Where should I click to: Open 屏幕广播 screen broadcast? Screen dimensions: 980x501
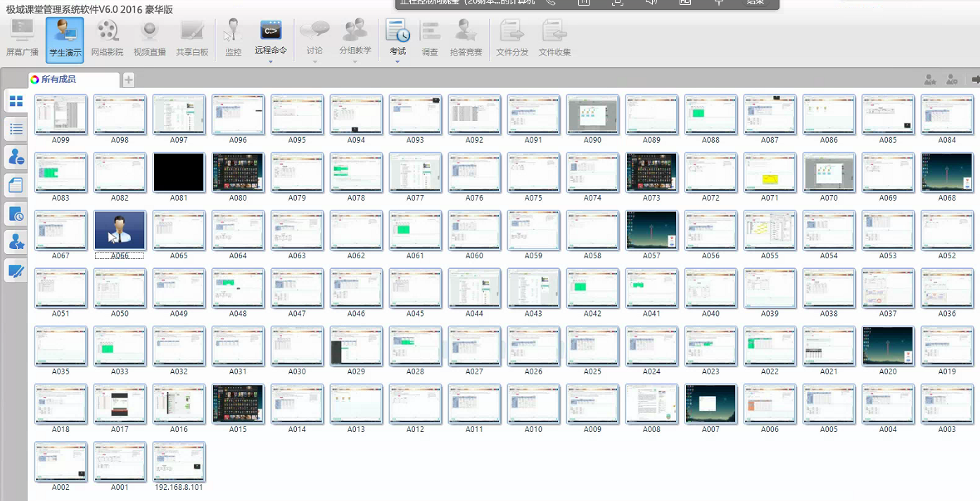pyautogui.click(x=23, y=39)
